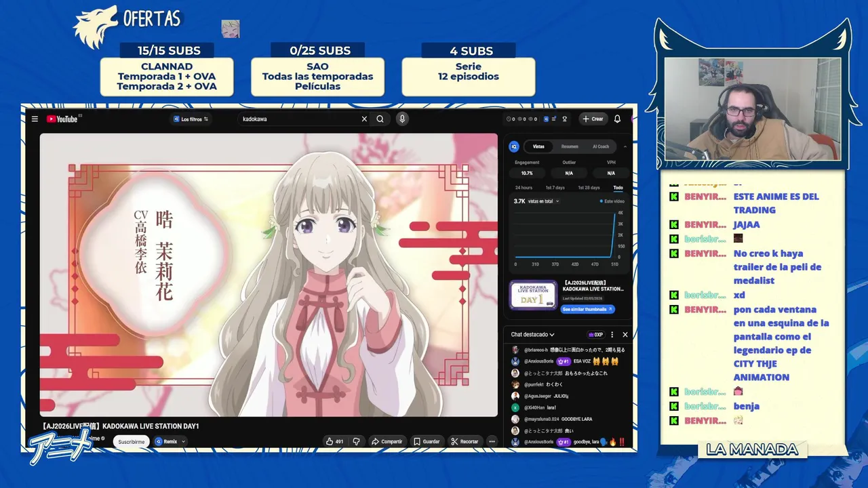
Task: Click the Este video legend dot
Action: [x=601, y=201]
